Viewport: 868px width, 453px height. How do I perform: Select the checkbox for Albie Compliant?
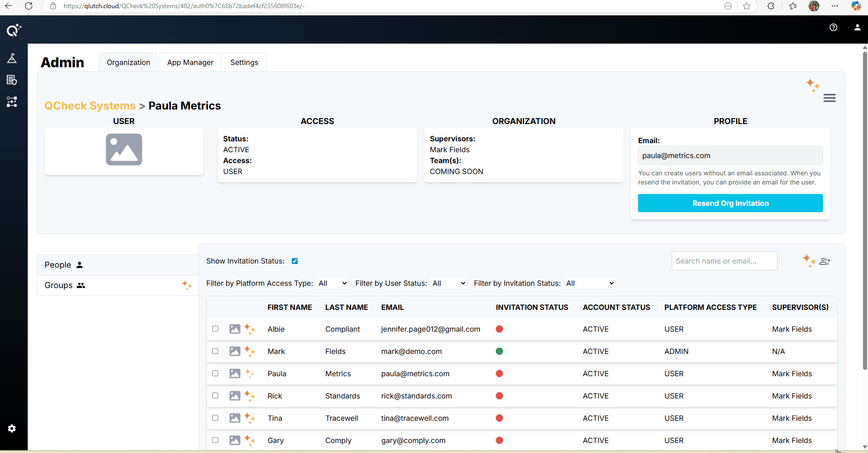tap(215, 329)
